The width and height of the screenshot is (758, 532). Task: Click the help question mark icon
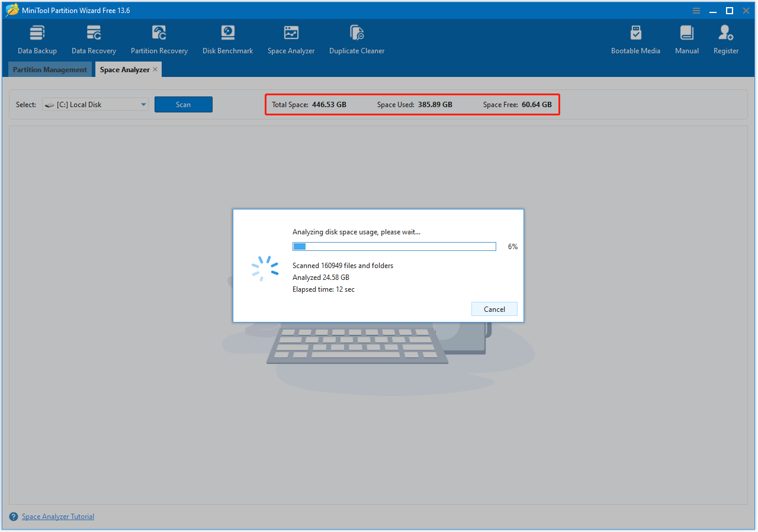click(x=12, y=516)
